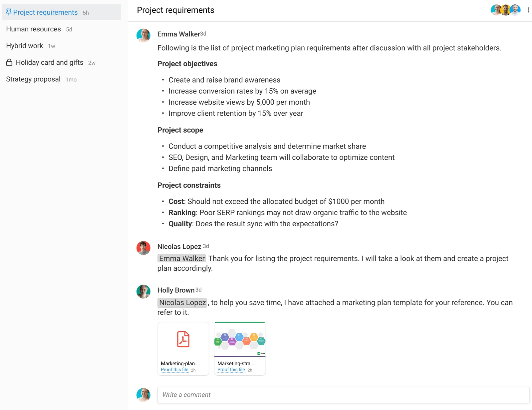Click the Emma Walker mention tag
Viewport: 532px width, 410px height.
click(182, 259)
